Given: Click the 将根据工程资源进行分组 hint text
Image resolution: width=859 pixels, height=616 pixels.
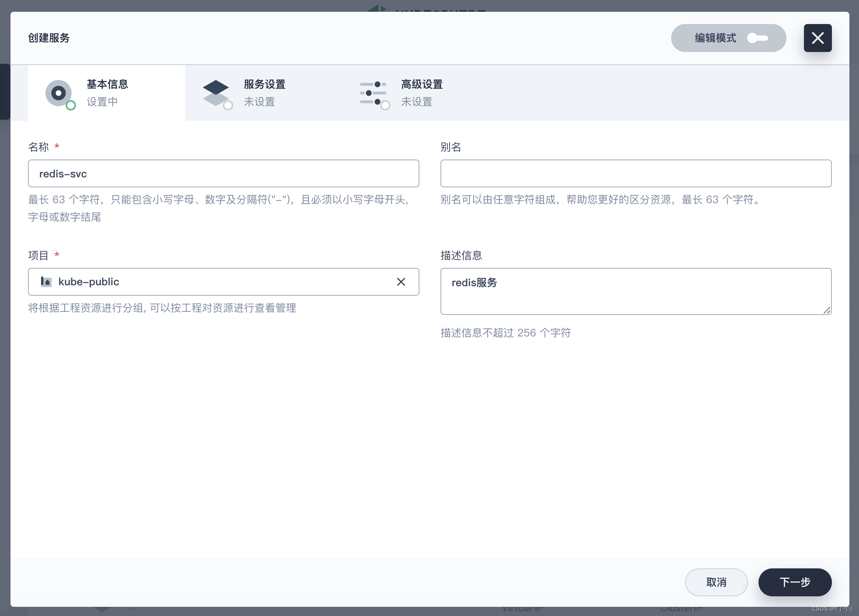Looking at the screenshot, I should tap(162, 308).
